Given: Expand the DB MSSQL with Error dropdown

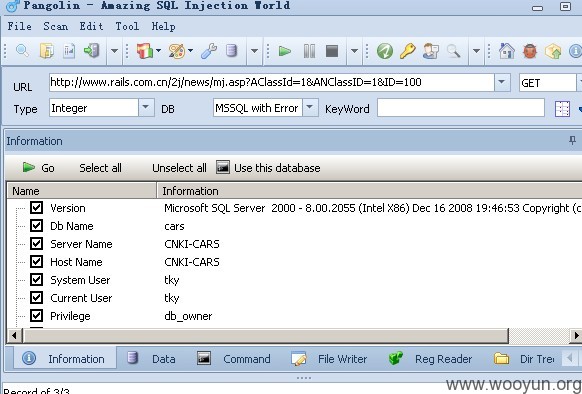Looking at the screenshot, I should pyautogui.click(x=310, y=108).
